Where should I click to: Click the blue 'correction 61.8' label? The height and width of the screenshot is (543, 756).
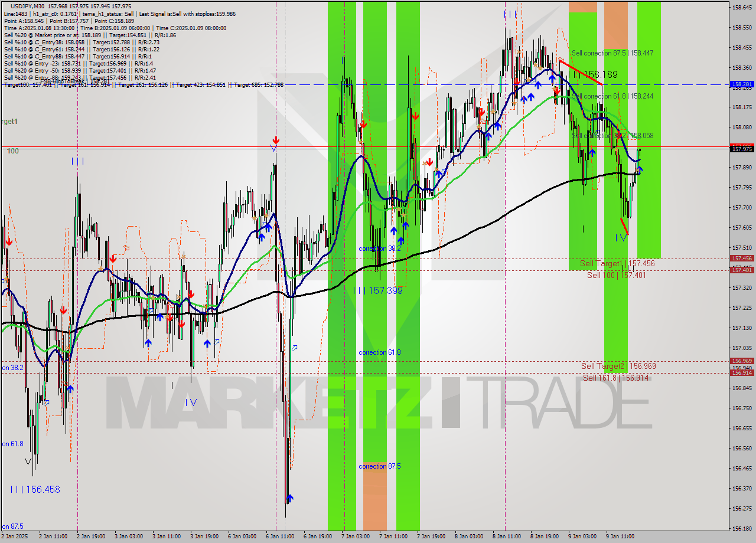(x=379, y=352)
